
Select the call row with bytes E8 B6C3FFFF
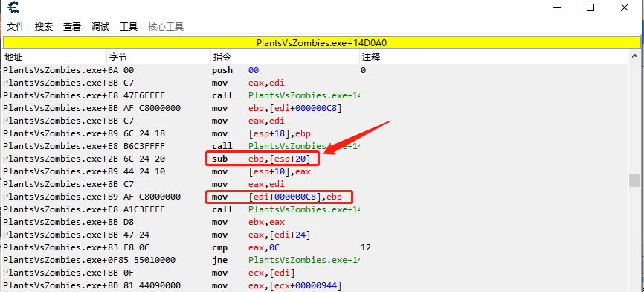point(315,146)
